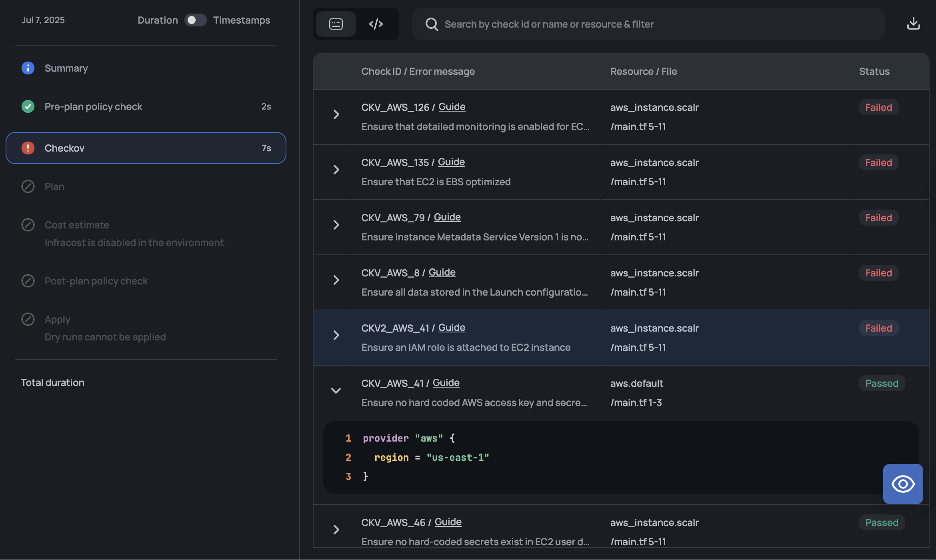
Task: Click the green Pre-plan policy check icon
Action: point(28,106)
